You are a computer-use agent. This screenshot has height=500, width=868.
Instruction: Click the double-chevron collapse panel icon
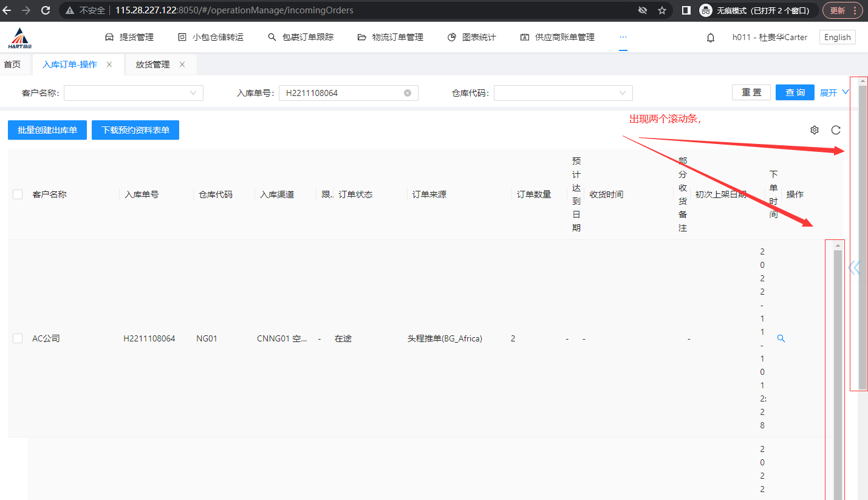(x=855, y=267)
